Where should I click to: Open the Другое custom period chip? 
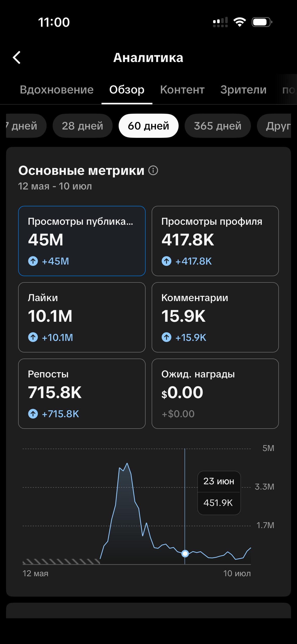pos(274,126)
